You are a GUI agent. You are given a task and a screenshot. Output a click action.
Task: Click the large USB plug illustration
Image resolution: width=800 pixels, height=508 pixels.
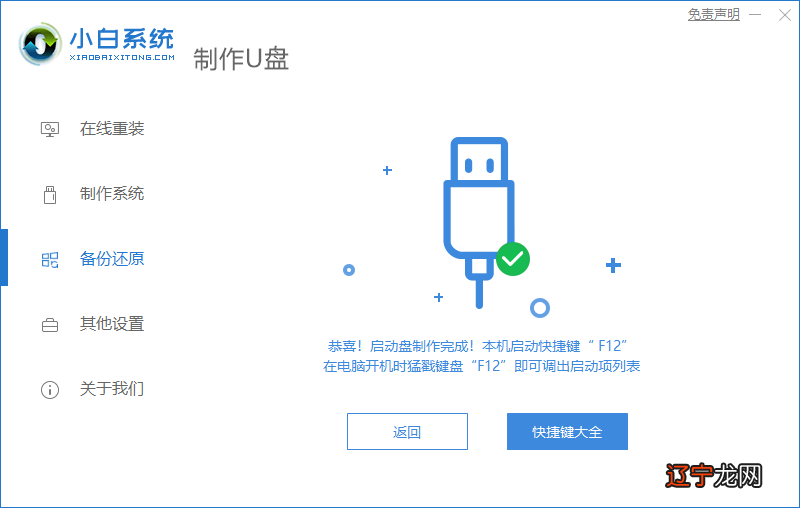point(479,222)
